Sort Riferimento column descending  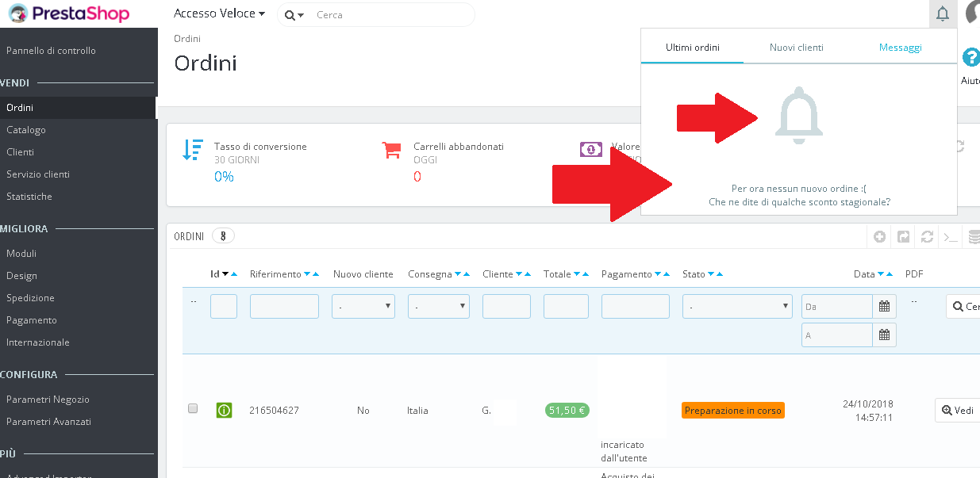click(x=307, y=274)
